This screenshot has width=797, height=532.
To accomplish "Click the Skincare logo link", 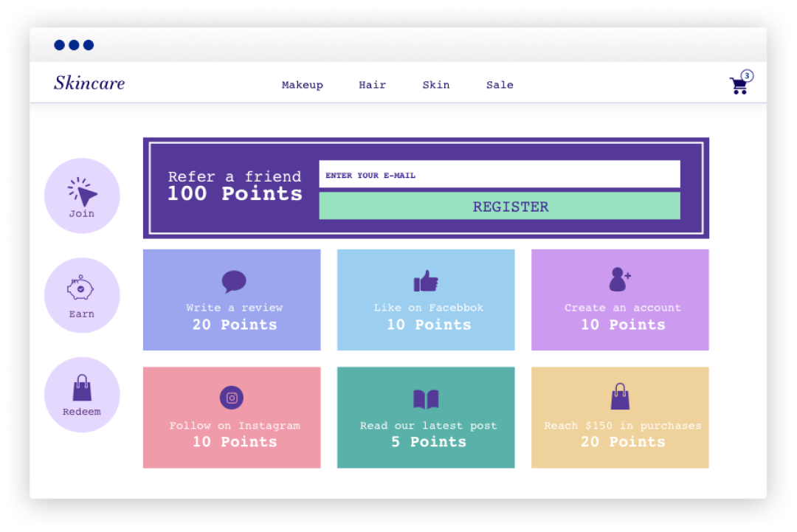I will pos(89,83).
